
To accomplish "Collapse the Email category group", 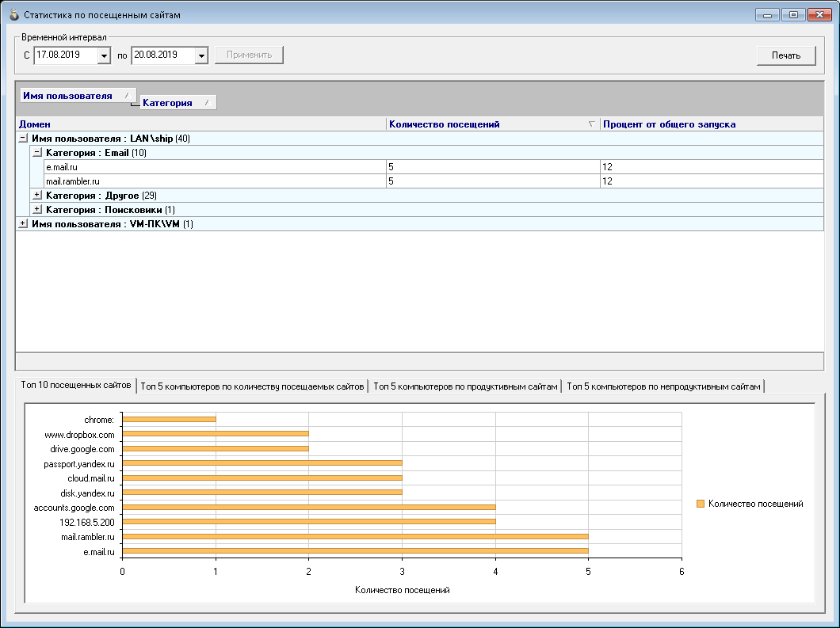I will tap(36, 153).
